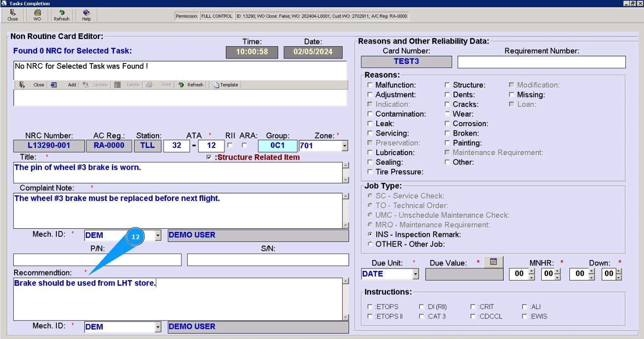Increase the first MNHR spinner value
This screenshot has height=339, width=644.
(x=532, y=271)
